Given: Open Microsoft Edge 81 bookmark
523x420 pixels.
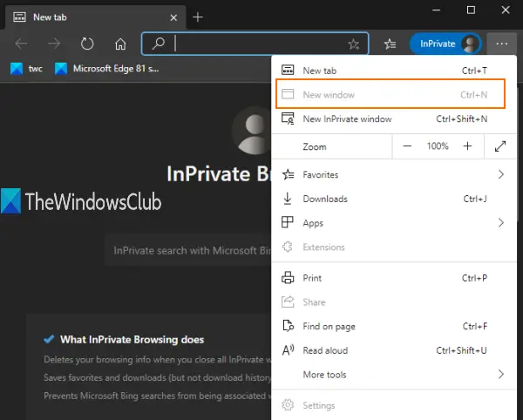Looking at the screenshot, I should click(107, 69).
